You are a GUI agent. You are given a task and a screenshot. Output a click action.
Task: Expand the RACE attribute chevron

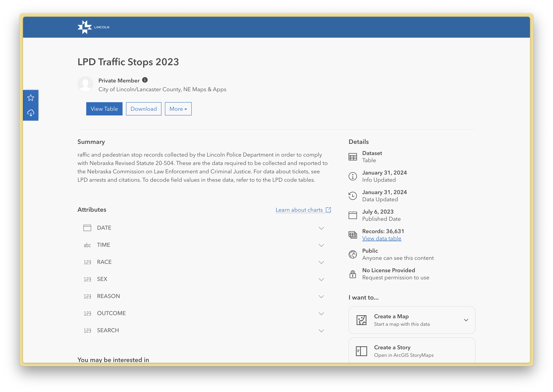tap(321, 262)
